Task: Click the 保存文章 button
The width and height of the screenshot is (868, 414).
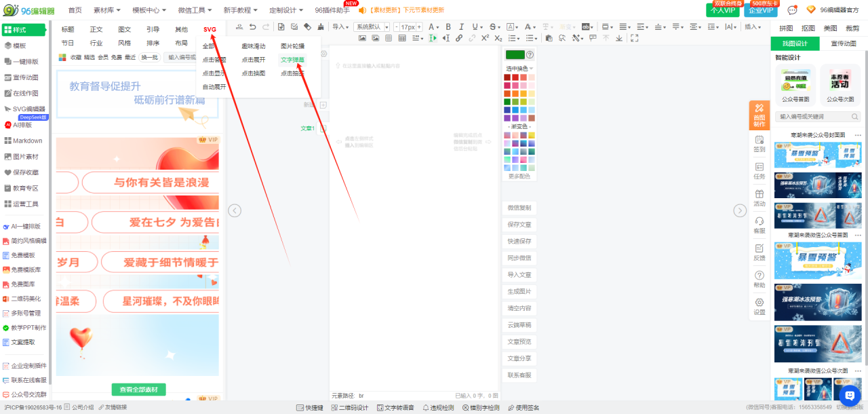Action: pos(519,225)
